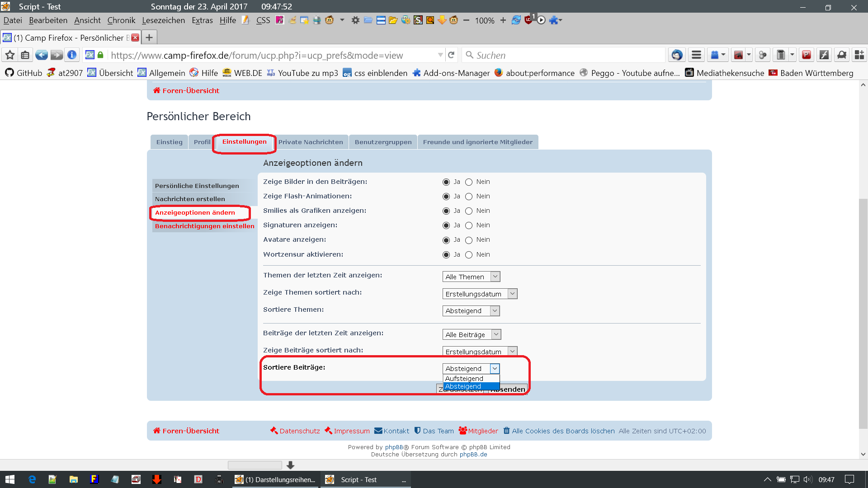This screenshot has height=488, width=868.
Task: Click Benachrichtigungen einstellen link
Action: coord(204,226)
